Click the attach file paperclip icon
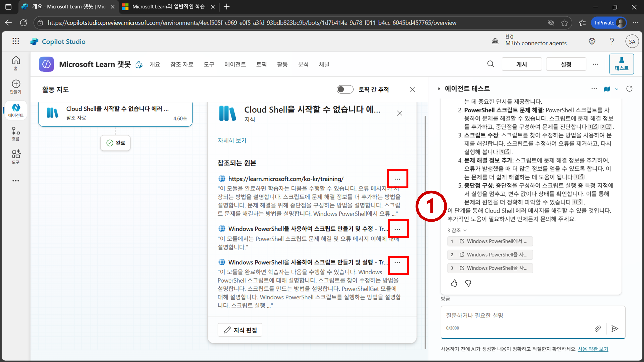 [x=598, y=329]
